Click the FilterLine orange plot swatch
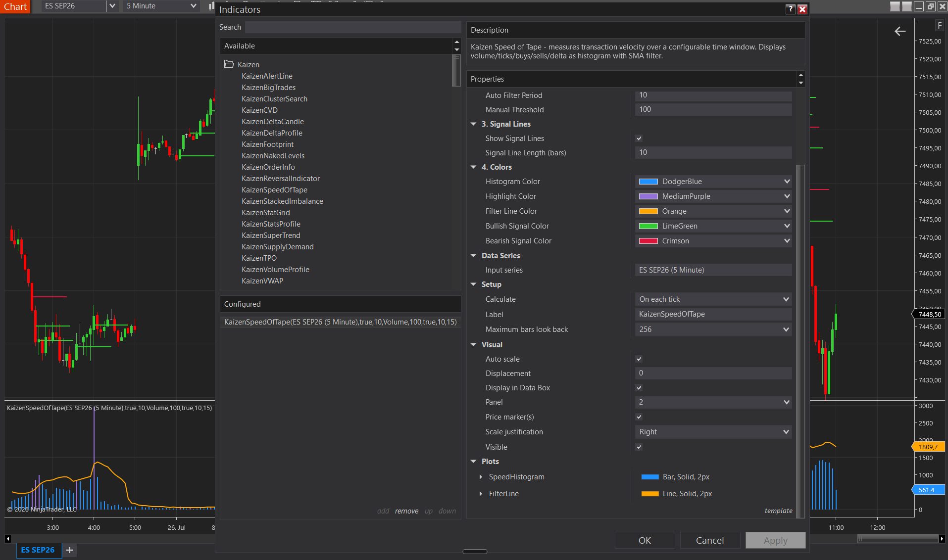Screen dimensions: 948x560 point(650,494)
